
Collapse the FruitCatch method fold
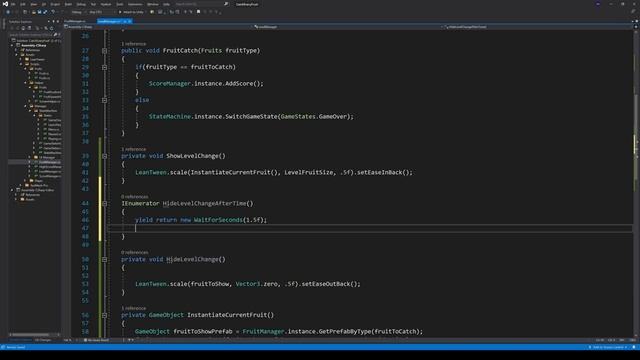[104, 51]
